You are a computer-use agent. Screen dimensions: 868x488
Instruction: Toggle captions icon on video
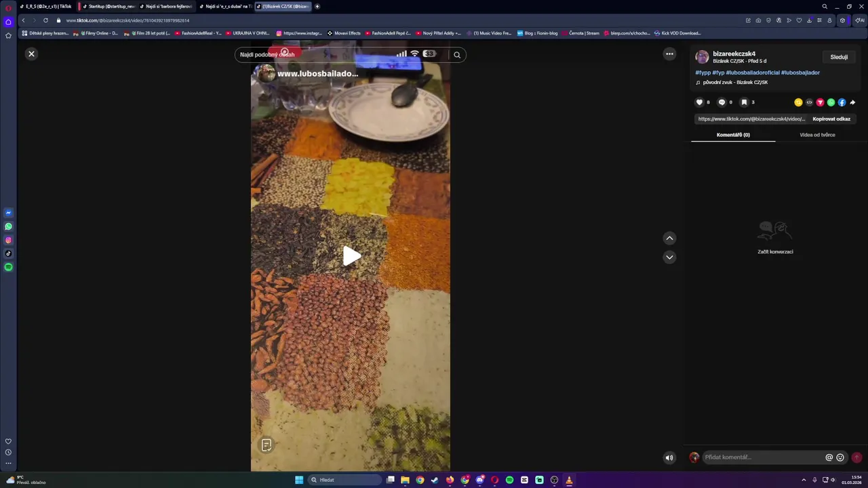(x=267, y=445)
